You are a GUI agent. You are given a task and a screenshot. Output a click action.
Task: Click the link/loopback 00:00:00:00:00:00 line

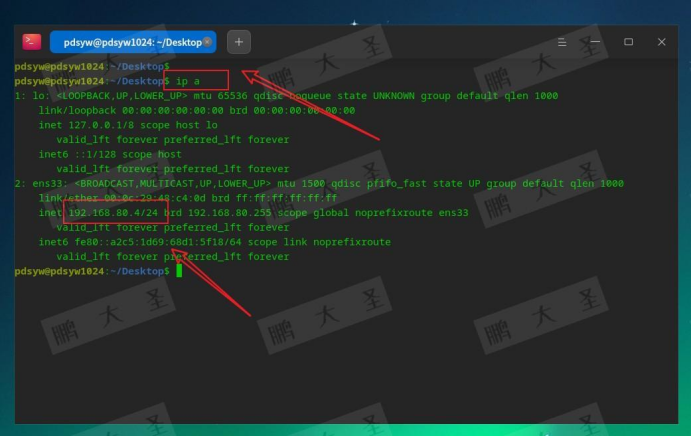pyautogui.click(x=197, y=110)
